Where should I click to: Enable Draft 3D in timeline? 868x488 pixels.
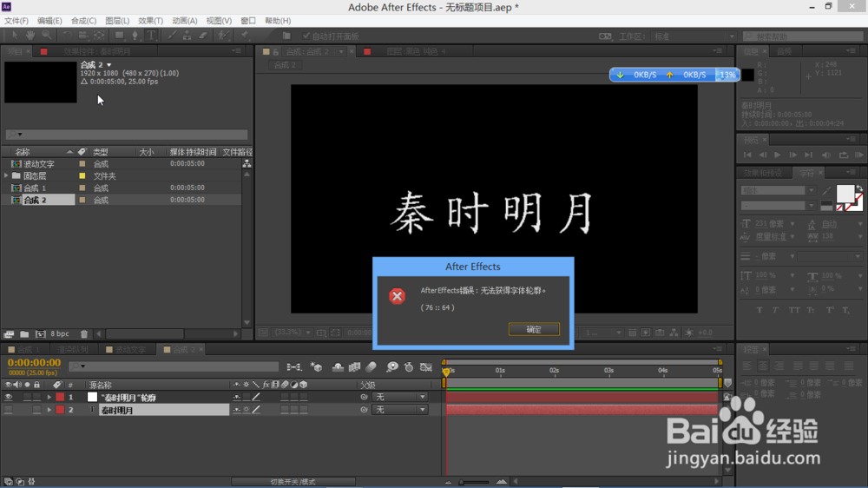pyautogui.click(x=317, y=366)
